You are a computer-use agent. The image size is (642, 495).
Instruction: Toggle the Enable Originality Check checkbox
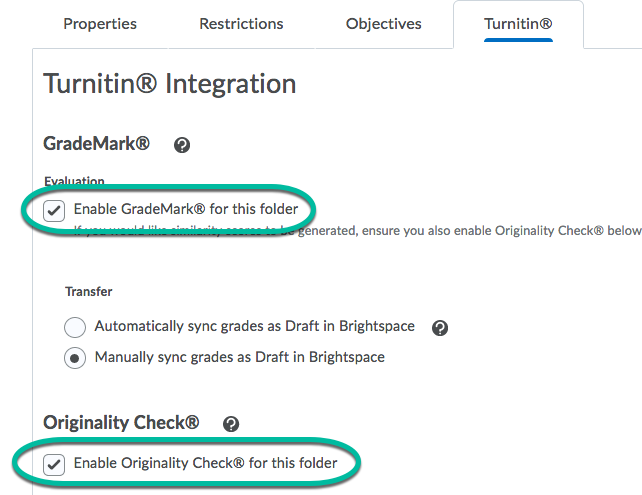coord(54,465)
